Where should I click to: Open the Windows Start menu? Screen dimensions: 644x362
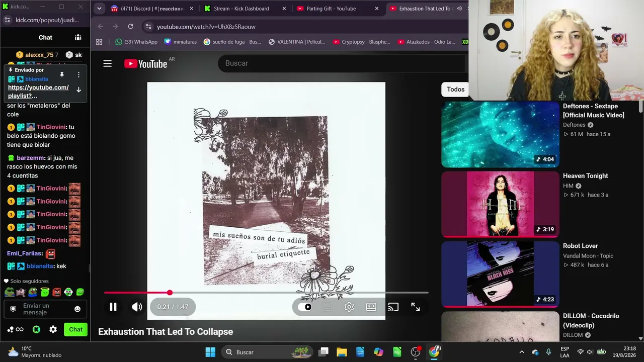tap(210, 352)
